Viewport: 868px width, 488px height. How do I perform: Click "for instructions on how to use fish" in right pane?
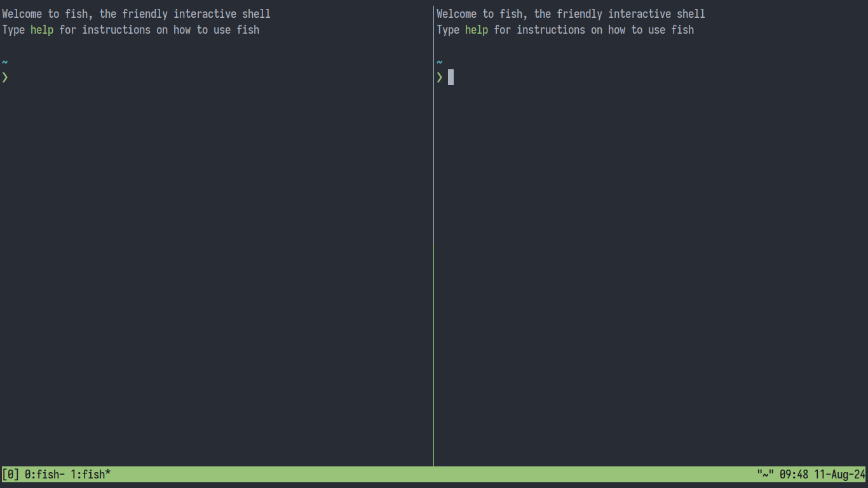pos(593,30)
